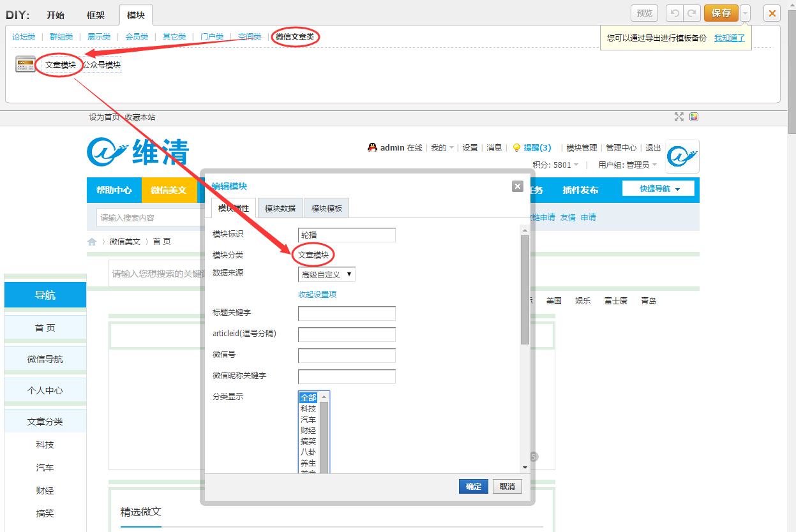Screen dimensions: 796x532
Task: Cancel the dialog with 取消
Action: 507,486
